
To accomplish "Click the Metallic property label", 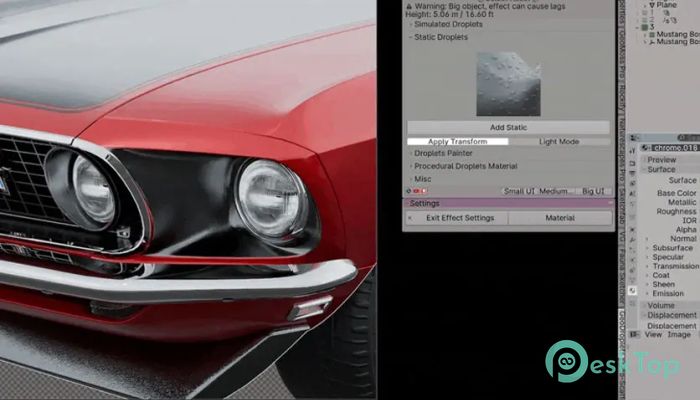I will click(682, 202).
